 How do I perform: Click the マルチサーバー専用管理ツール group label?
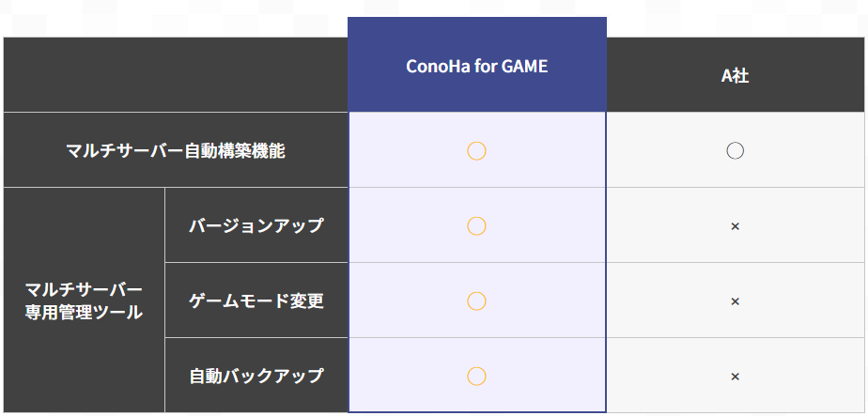[84, 300]
